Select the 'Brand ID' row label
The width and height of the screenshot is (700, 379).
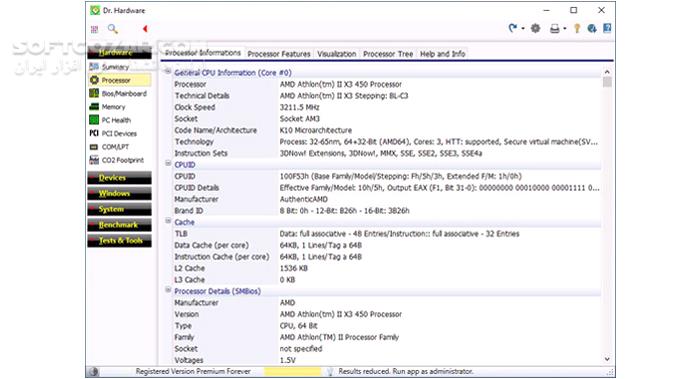188,211
